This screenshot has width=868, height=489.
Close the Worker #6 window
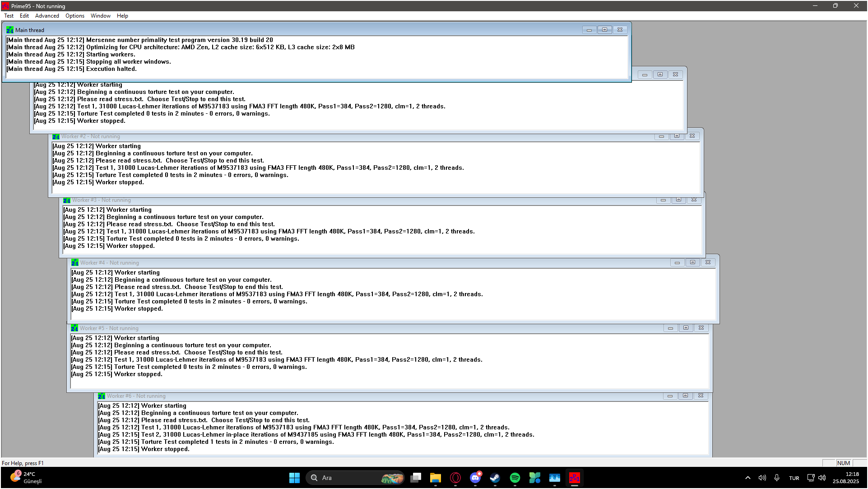(701, 396)
